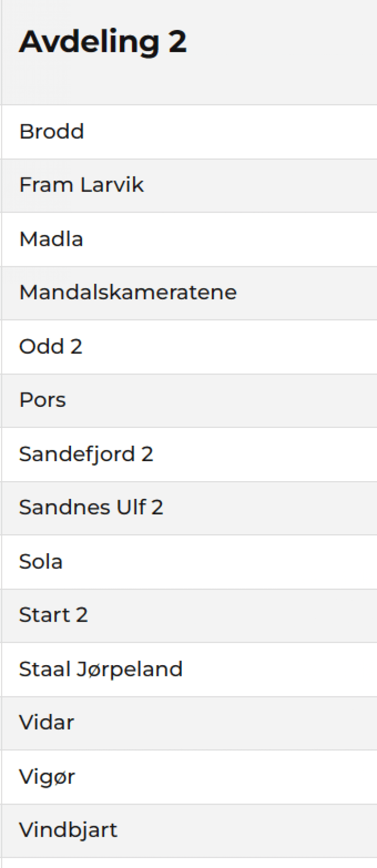Click the word Ulf in Sandnes row
377x868 pixels.
(131, 507)
